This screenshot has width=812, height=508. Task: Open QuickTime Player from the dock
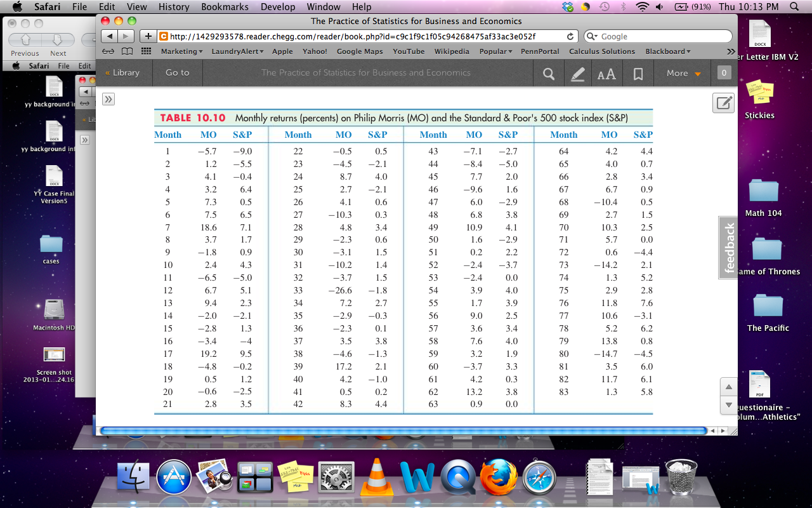457,477
